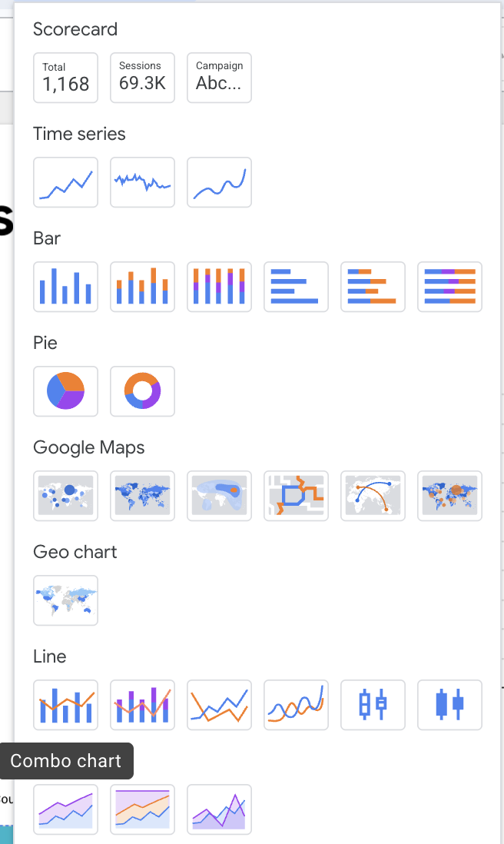Select the Sessions compact scorecard
This screenshot has height=844, width=504.
click(142, 77)
